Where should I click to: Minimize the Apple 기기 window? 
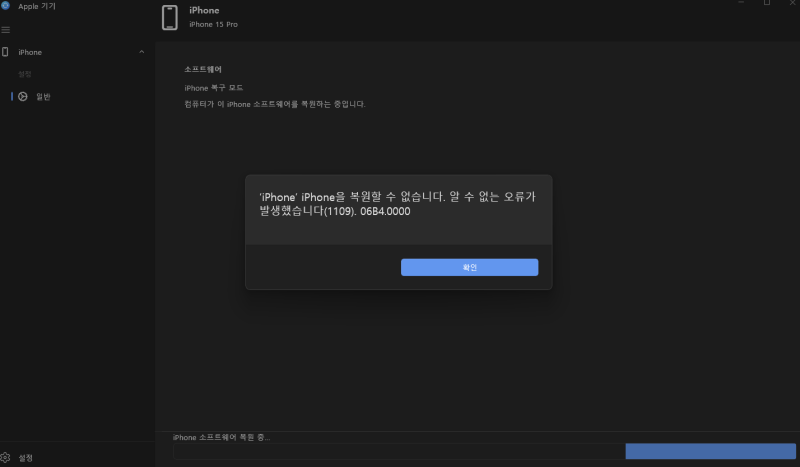741,3
